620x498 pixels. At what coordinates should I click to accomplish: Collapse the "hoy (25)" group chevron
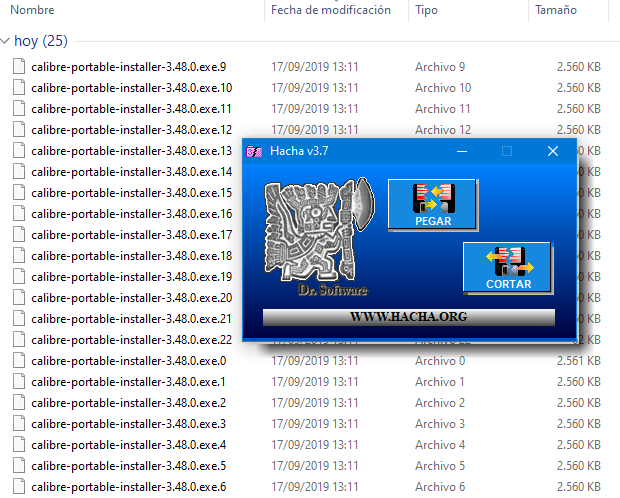click(5, 41)
